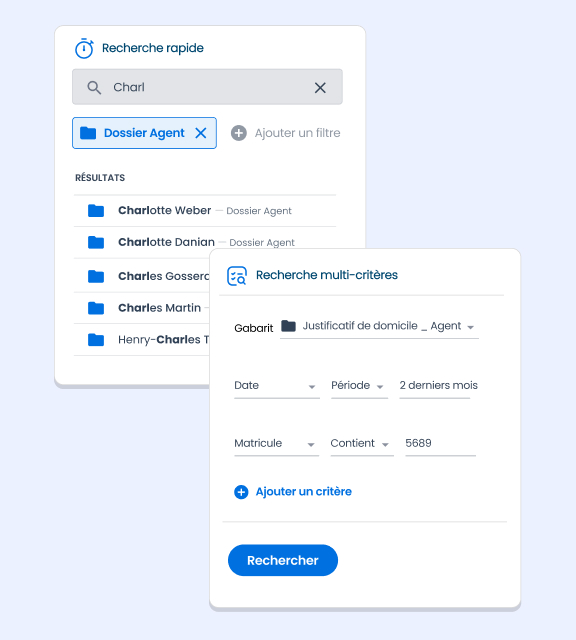Open Henry-Charles result
The image size is (576, 640).
tap(142, 340)
